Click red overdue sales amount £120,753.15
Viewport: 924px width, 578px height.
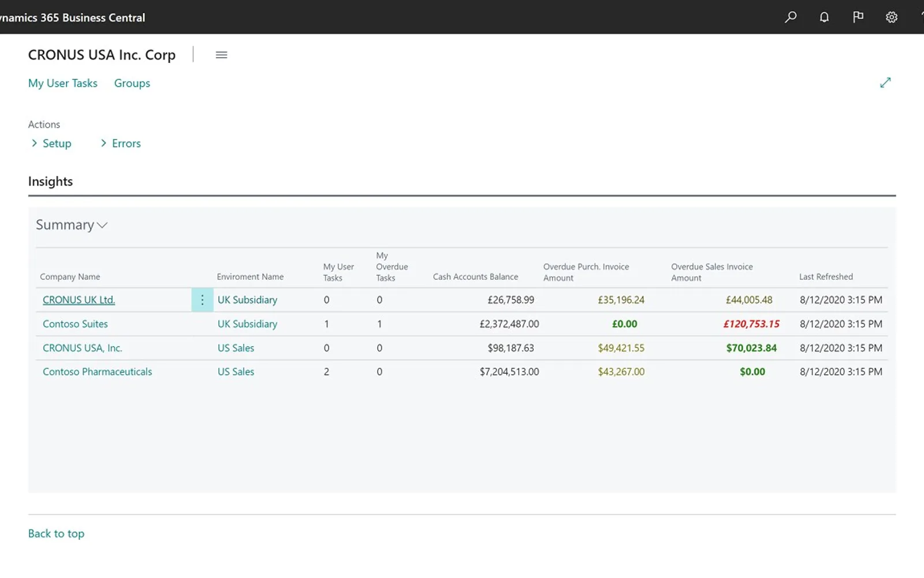[751, 324]
